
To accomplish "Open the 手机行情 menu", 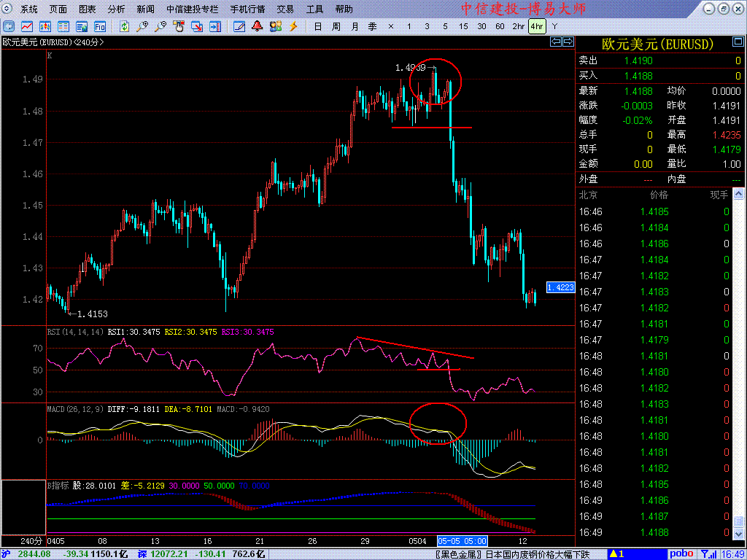I will [x=247, y=9].
